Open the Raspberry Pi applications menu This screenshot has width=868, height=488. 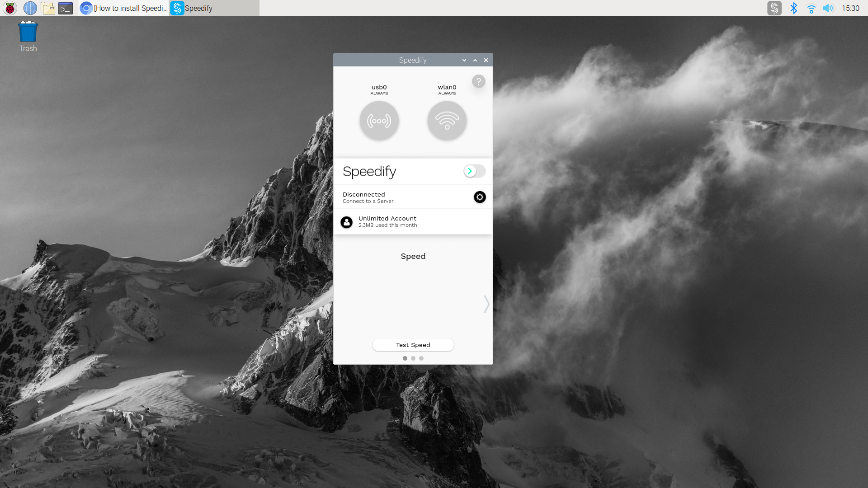[x=10, y=8]
